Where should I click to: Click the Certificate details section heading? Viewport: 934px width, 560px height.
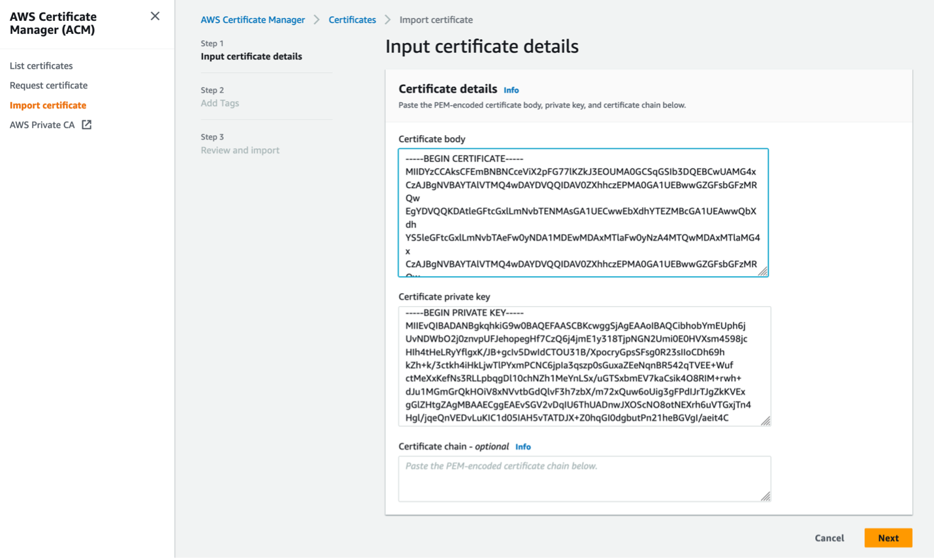[448, 89]
